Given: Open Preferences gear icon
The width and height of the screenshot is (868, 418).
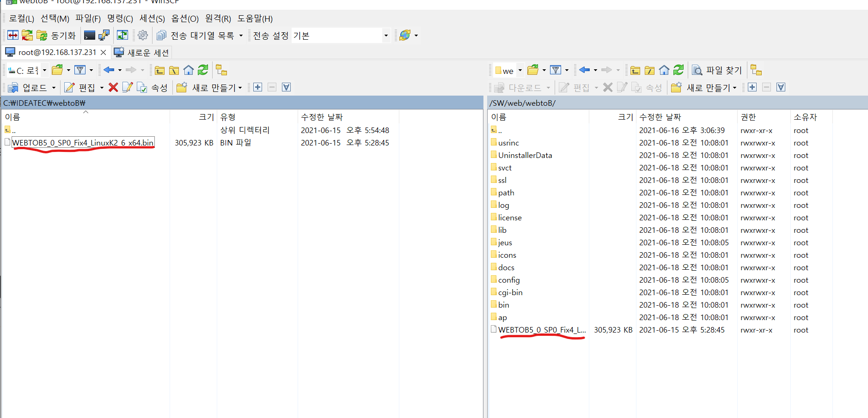Looking at the screenshot, I should click(x=143, y=35).
